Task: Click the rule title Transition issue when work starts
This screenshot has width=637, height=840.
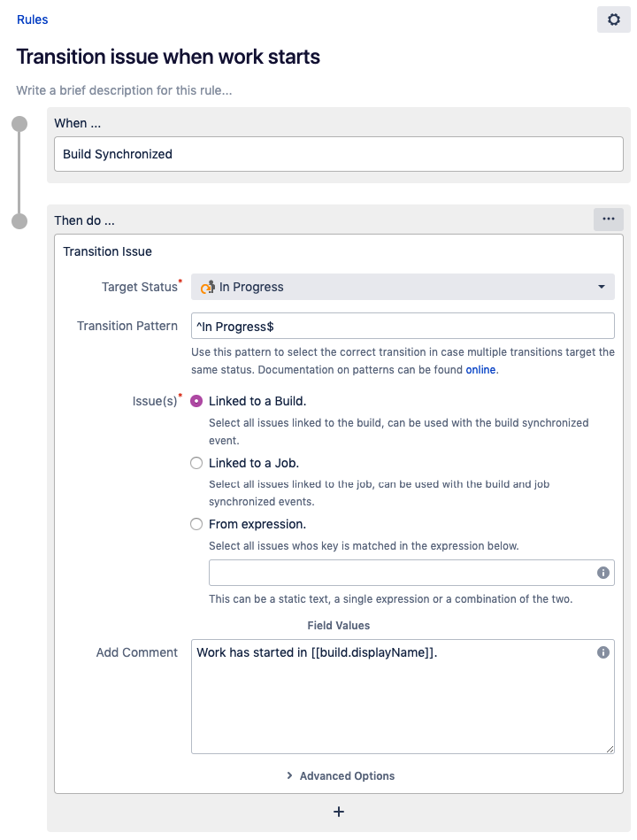Action: pyautogui.click(x=168, y=57)
